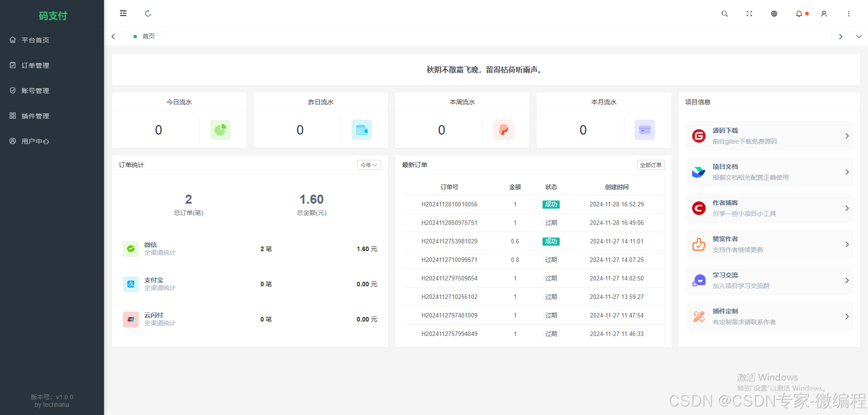Click the tab bar left arrow
This screenshot has height=415, width=868.
[x=113, y=36]
